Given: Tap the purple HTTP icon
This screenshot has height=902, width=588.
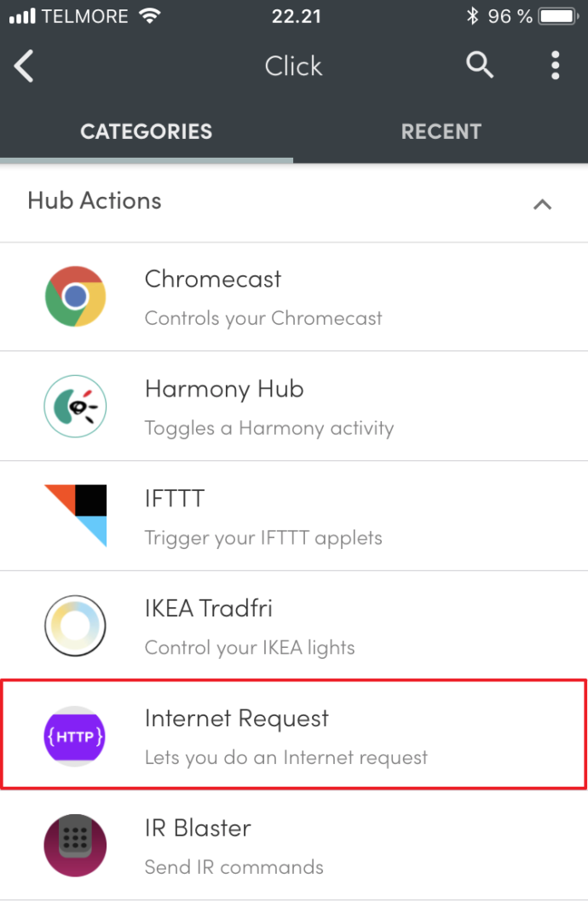Looking at the screenshot, I should (75, 736).
